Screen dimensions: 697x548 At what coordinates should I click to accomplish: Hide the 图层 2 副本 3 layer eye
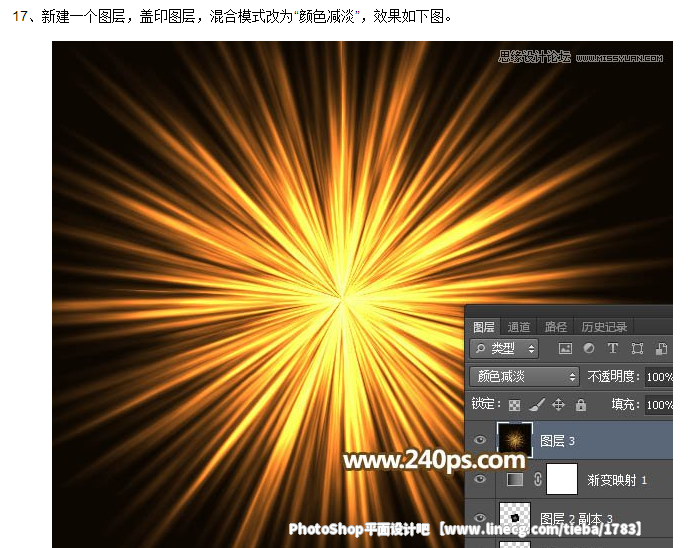point(480,518)
